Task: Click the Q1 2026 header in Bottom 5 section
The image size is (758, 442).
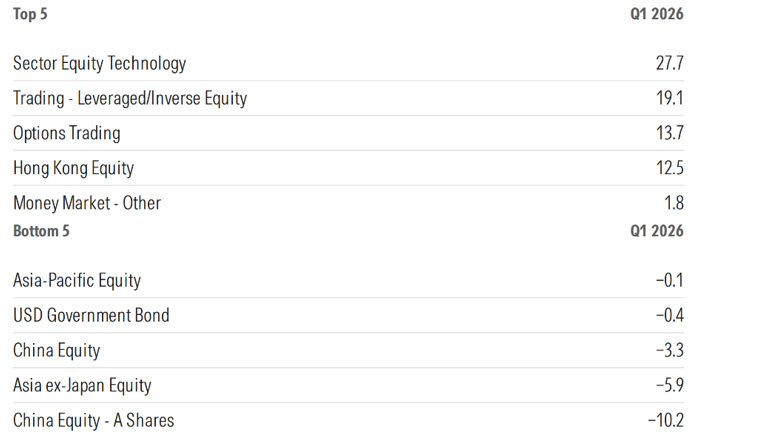Action: (x=656, y=231)
